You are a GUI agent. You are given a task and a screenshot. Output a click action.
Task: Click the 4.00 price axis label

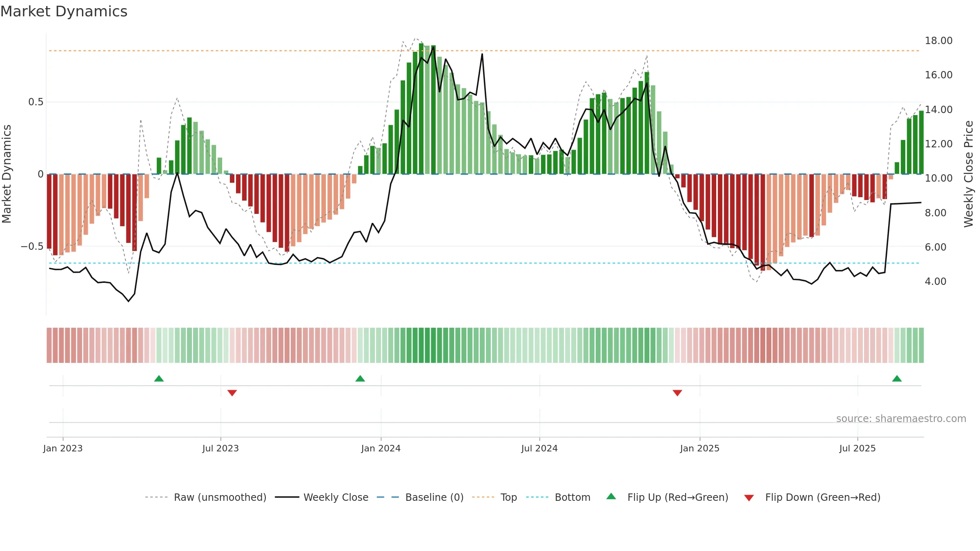click(x=935, y=281)
